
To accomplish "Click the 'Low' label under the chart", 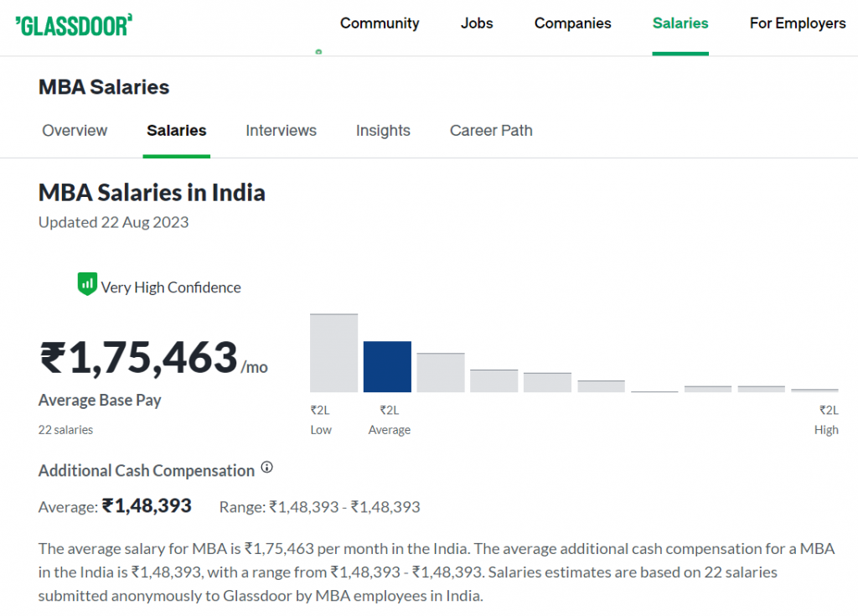I will pos(321,430).
